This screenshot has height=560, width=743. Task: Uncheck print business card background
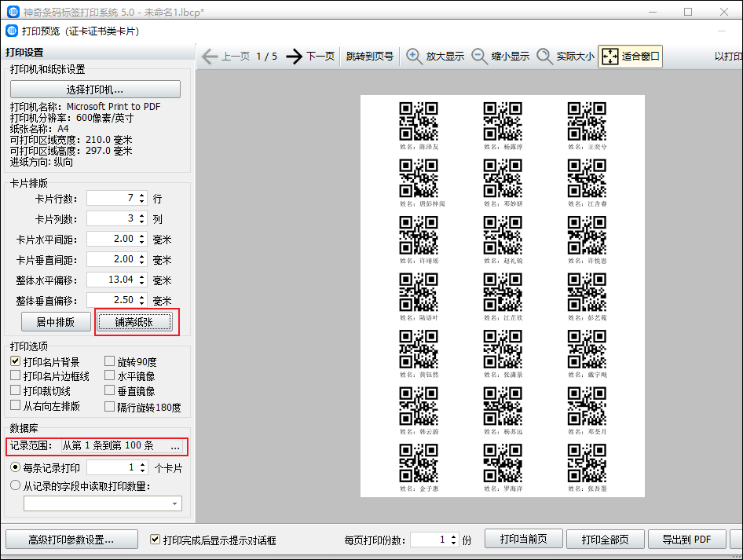coord(15,361)
